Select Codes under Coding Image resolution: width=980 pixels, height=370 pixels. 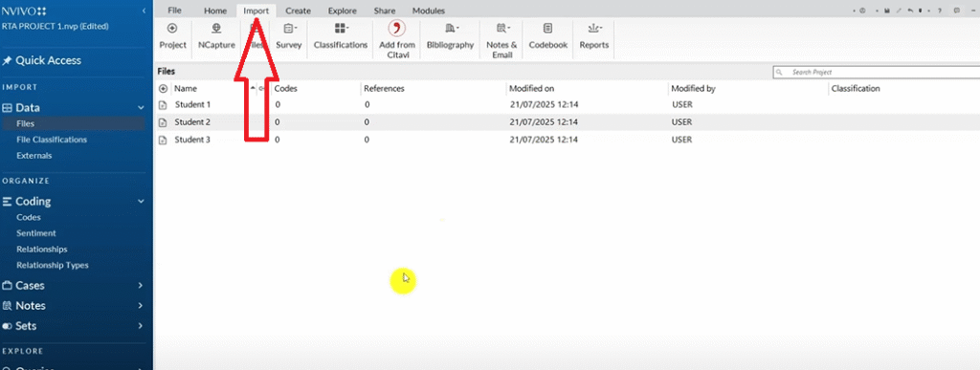tap(29, 217)
